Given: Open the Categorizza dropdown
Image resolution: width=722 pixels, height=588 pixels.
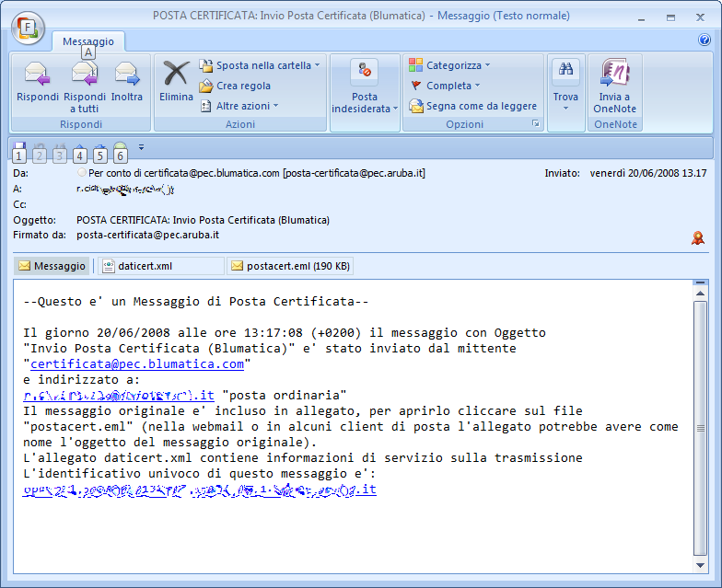Looking at the screenshot, I should pos(487,66).
